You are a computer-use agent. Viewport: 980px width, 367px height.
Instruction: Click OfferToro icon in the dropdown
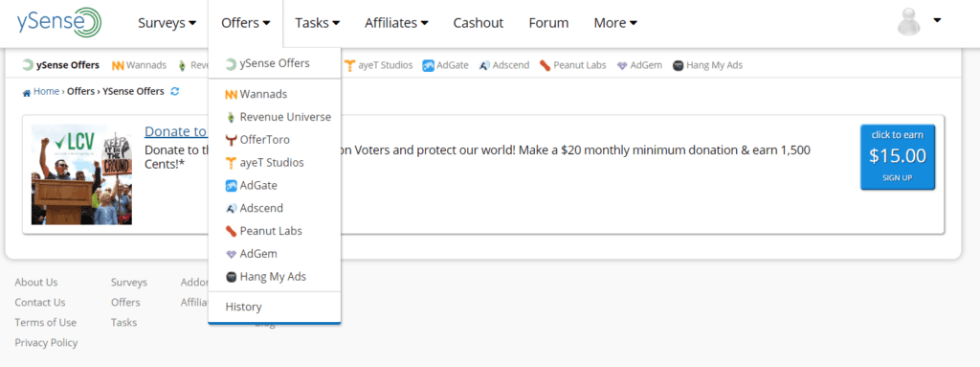232,140
